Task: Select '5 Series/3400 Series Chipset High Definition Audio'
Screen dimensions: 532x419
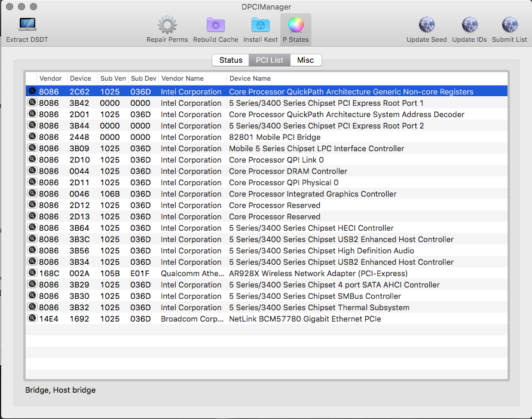Action: [x=322, y=250]
